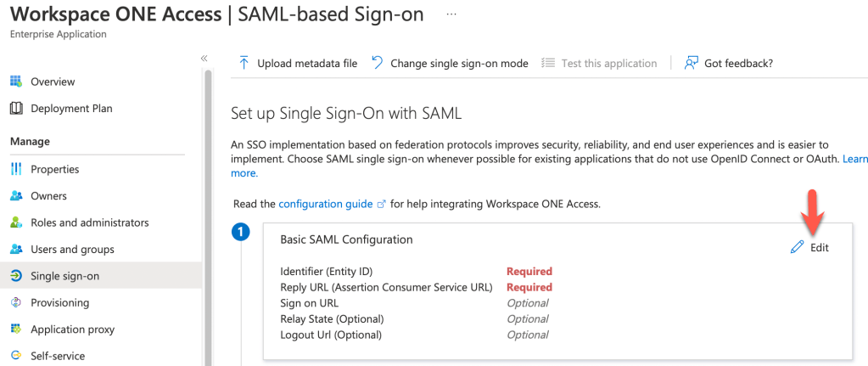Click the Overview grid icon
This screenshot has height=366, width=868.
tap(15, 82)
